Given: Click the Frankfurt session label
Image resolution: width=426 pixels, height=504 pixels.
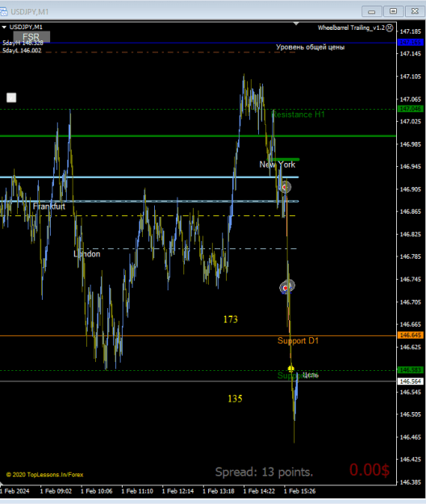Looking at the screenshot, I should point(49,206).
